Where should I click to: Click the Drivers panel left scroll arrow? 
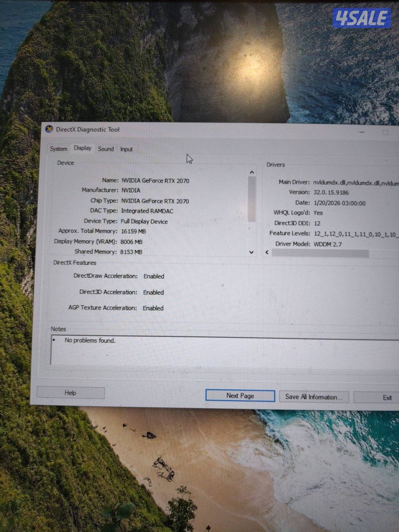click(267, 253)
